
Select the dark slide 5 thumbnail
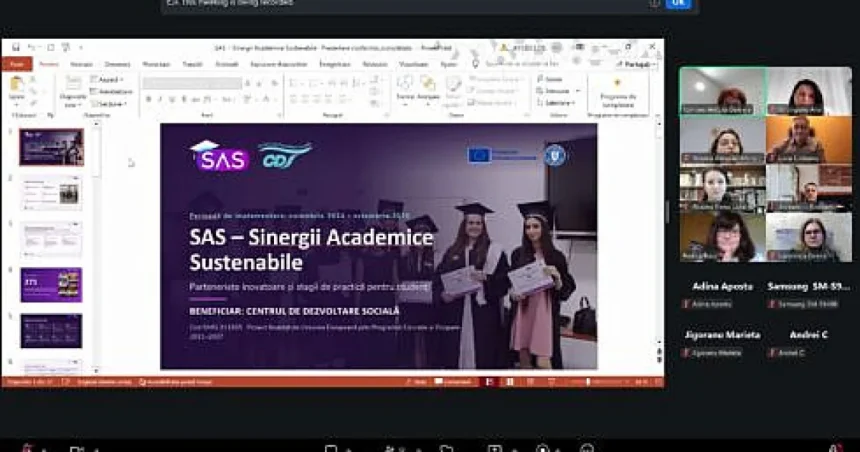pyautogui.click(x=52, y=331)
